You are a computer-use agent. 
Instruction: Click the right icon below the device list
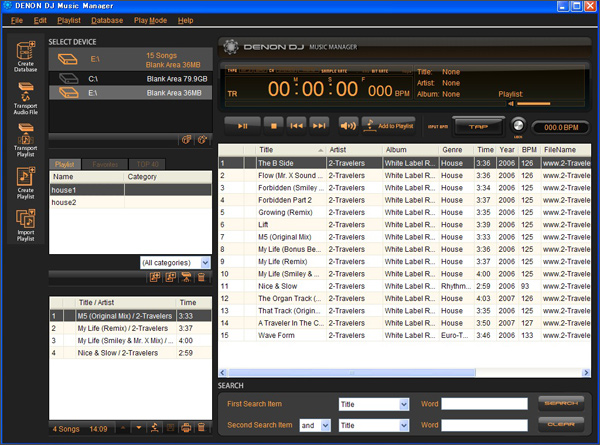coord(202,140)
